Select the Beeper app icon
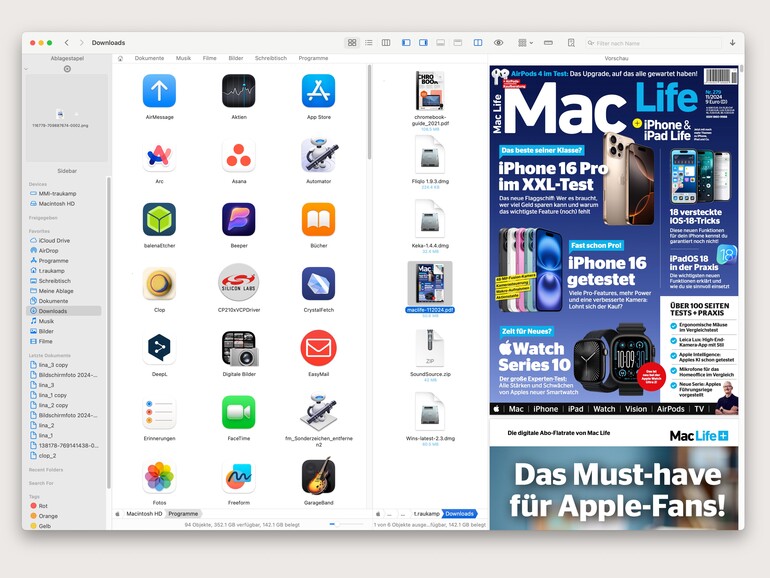Viewport: 770px width, 578px height. click(239, 220)
